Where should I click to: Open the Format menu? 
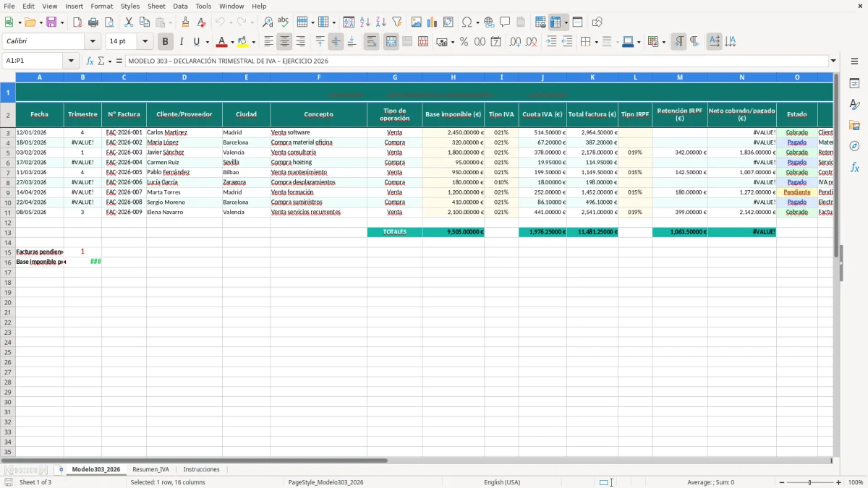[x=101, y=6]
